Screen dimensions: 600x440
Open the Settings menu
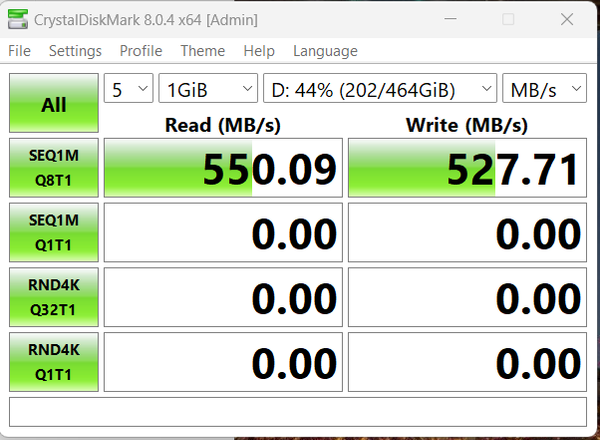coord(75,51)
